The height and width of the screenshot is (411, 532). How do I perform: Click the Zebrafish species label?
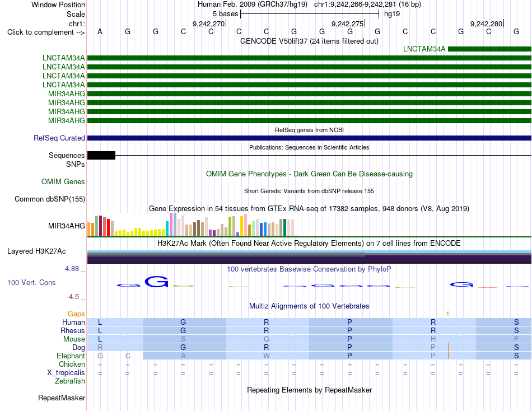tap(70, 381)
